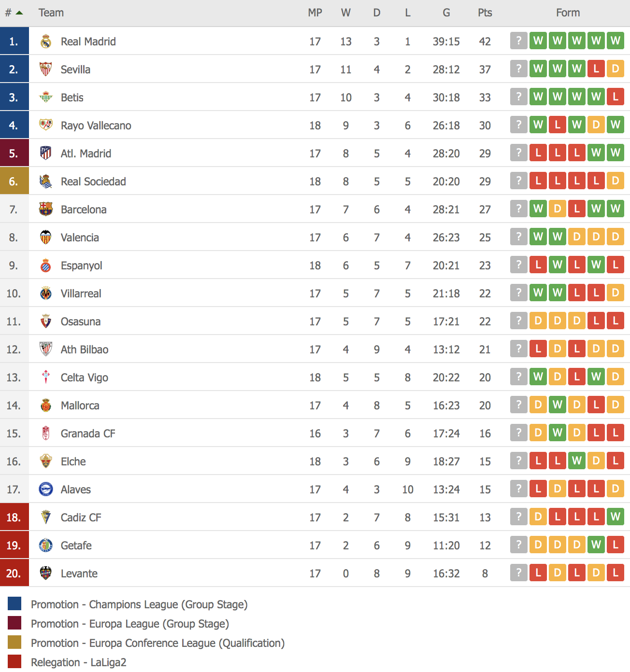The image size is (630, 672).
Task: Click the red Relegation legend swatch
Action: pyautogui.click(x=14, y=662)
